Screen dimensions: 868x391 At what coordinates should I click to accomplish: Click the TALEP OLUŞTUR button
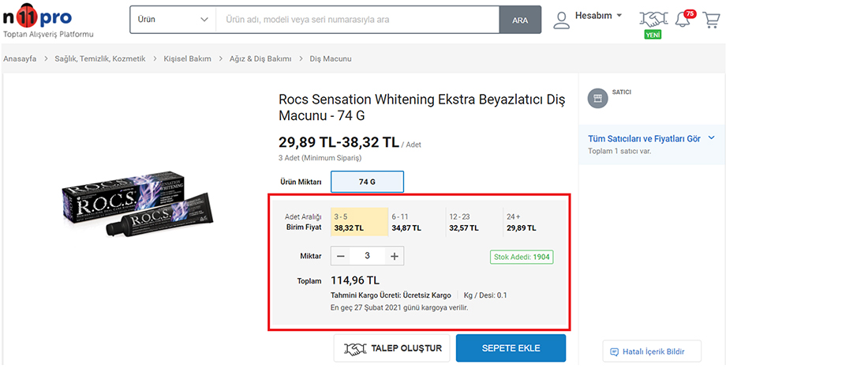point(392,348)
